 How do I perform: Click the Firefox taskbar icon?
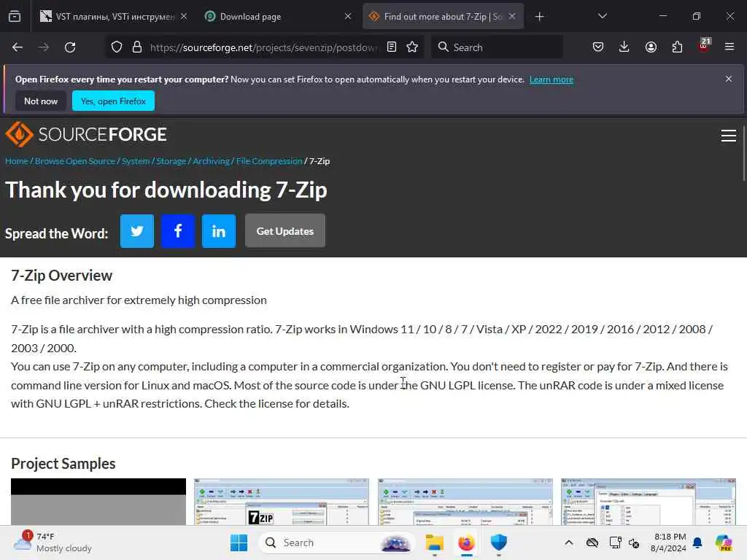tap(466, 542)
